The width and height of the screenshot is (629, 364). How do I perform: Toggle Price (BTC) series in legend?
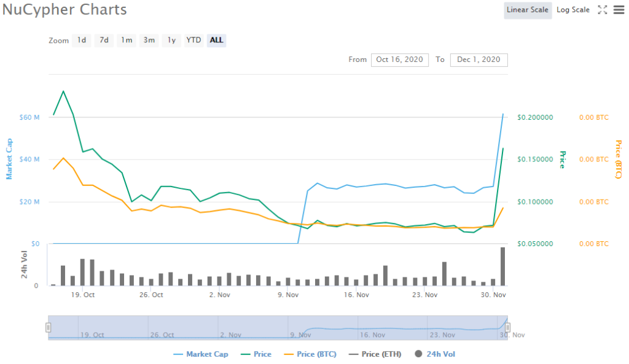point(310,354)
